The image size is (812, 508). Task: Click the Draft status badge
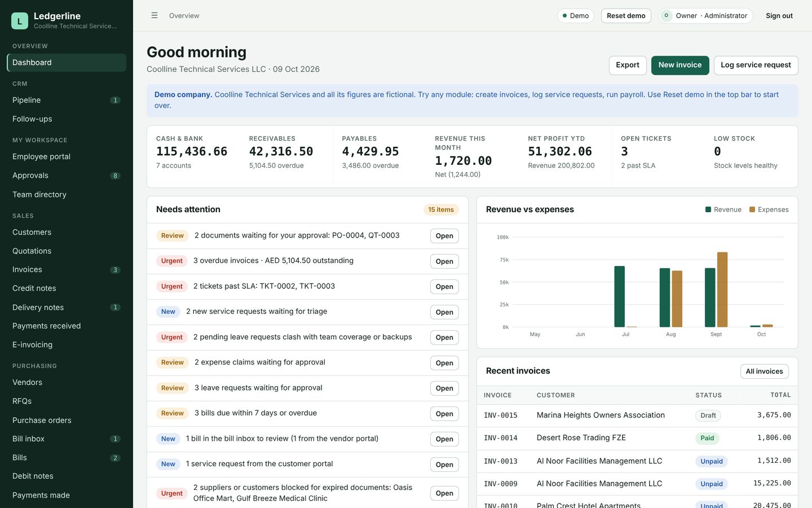point(708,415)
